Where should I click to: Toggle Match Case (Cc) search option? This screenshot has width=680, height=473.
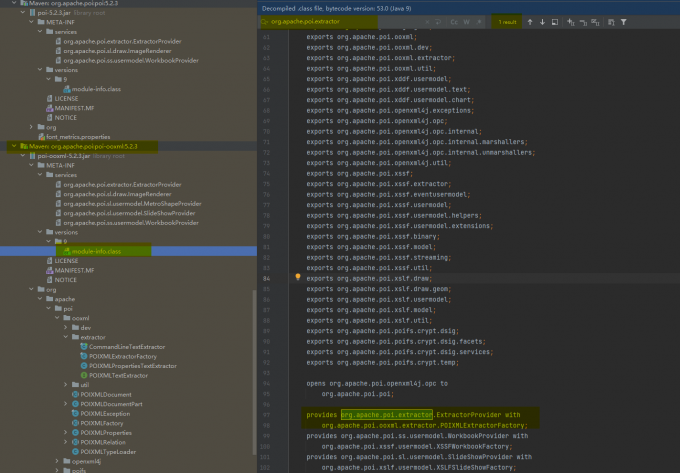coord(454,22)
